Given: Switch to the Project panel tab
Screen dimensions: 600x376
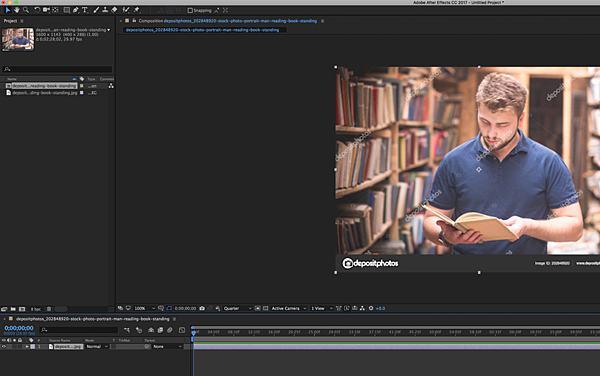Looking at the screenshot, I should [10, 21].
